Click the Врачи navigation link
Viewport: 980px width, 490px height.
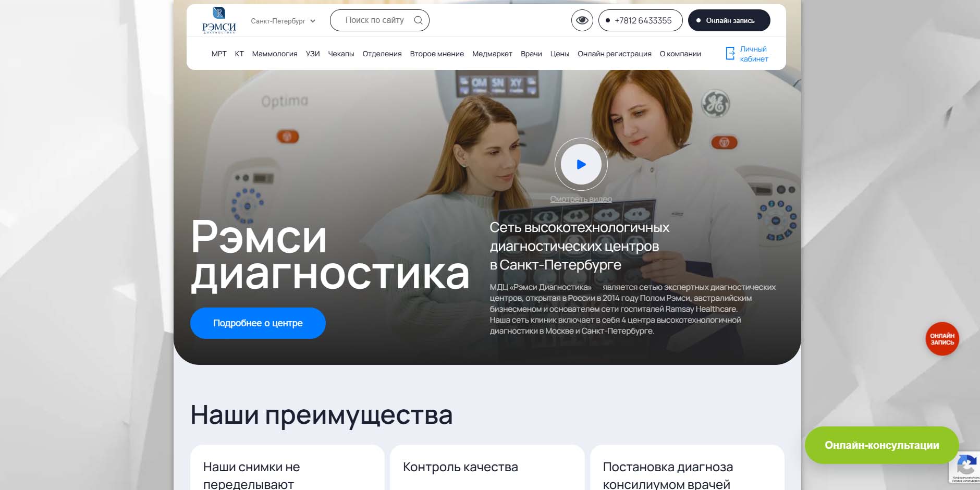(x=531, y=54)
